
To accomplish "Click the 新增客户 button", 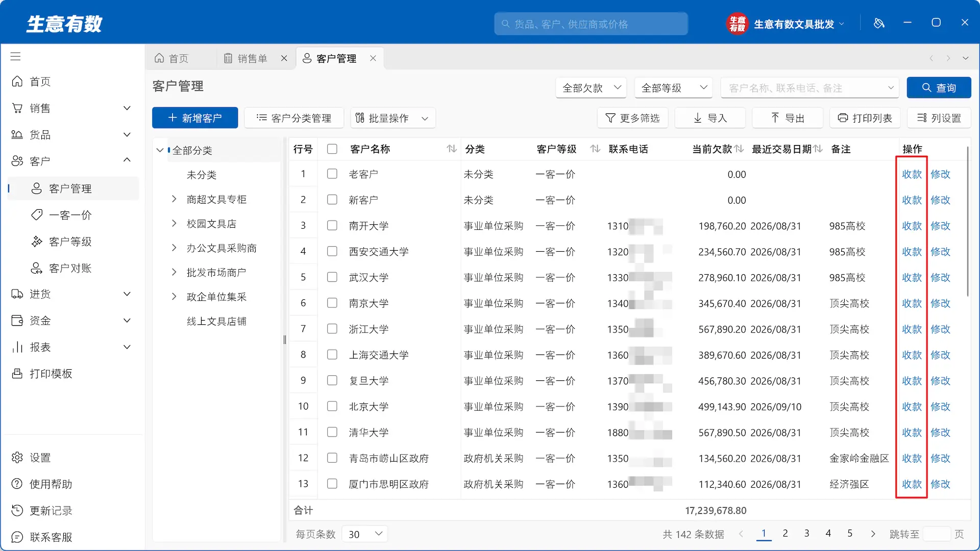I will [x=195, y=118].
